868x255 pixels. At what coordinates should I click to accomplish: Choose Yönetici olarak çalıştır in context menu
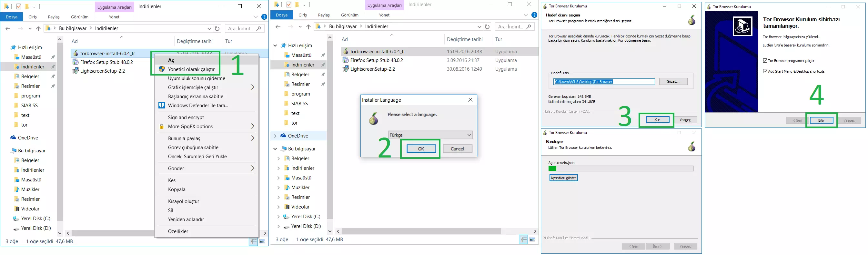pyautogui.click(x=206, y=69)
